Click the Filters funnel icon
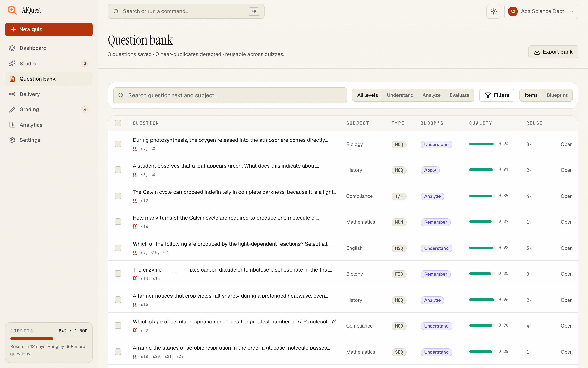588x368 pixels. pyautogui.click(x=488, y=95)
